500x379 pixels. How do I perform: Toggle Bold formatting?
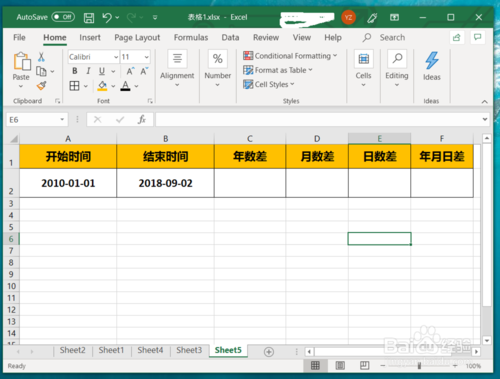point(75,71)
